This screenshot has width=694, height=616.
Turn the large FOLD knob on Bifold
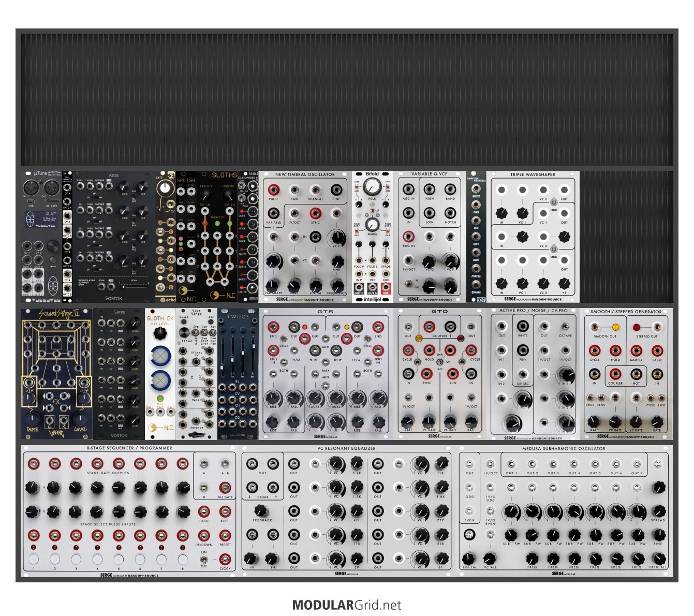[x=372, y=187]
